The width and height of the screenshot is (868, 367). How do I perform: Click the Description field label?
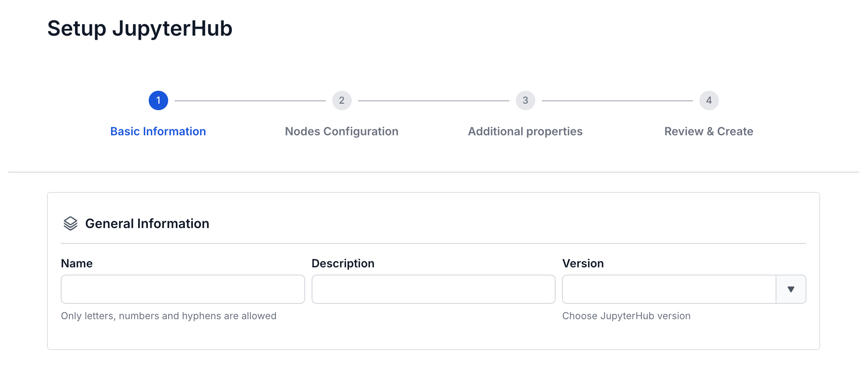pyautogui.click(x=343, y=263)
